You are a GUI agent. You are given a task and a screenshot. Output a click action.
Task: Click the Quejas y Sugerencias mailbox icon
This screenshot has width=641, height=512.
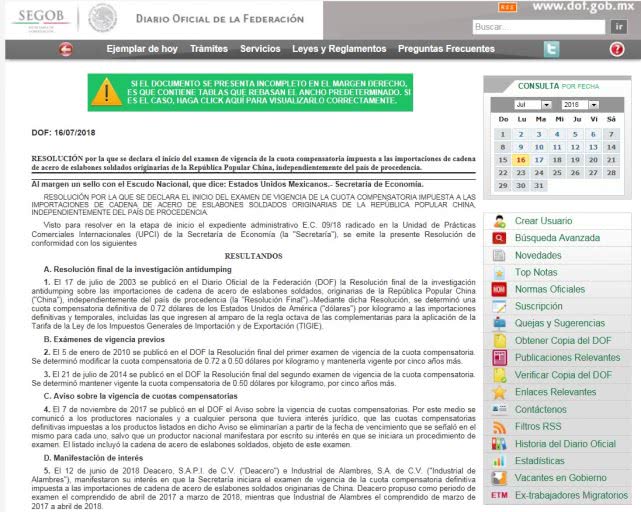tap(499, 323)
